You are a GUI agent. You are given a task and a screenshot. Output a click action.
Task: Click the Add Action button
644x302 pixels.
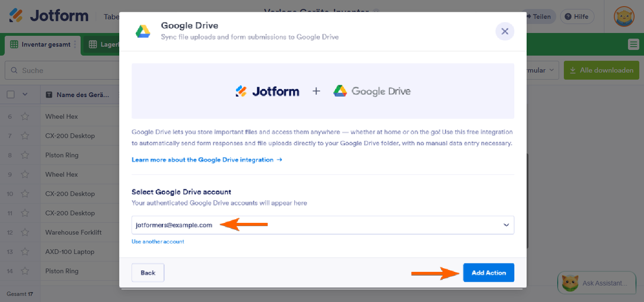click(x=488, y=272)
